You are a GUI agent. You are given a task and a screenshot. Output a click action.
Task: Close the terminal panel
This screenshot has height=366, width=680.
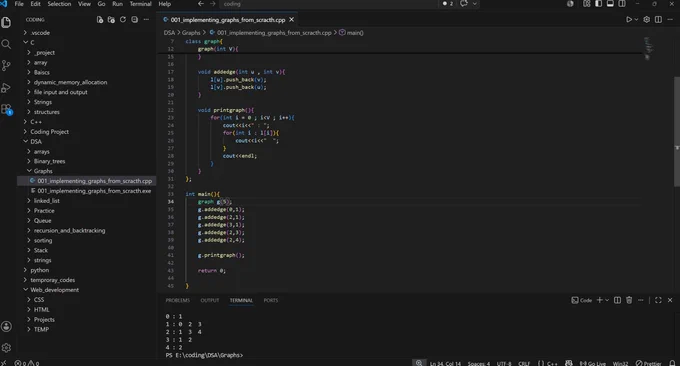click(x=670, y=300)
